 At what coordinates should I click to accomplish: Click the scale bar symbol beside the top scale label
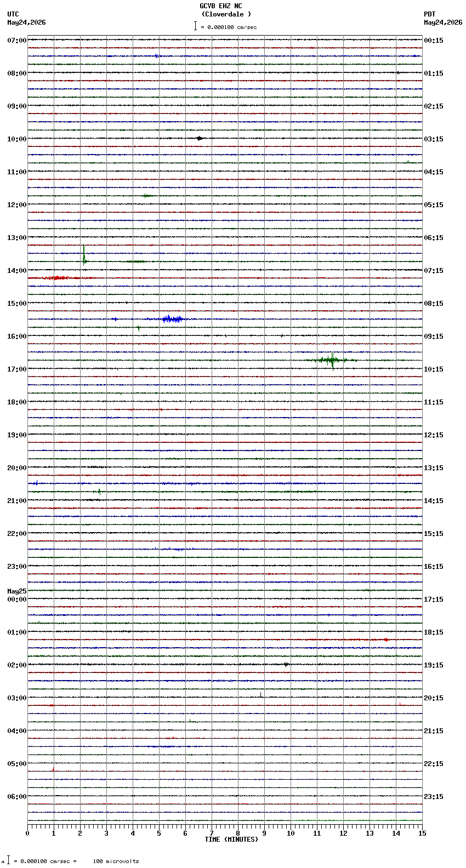pyautogui.click(x=195, y=26)
